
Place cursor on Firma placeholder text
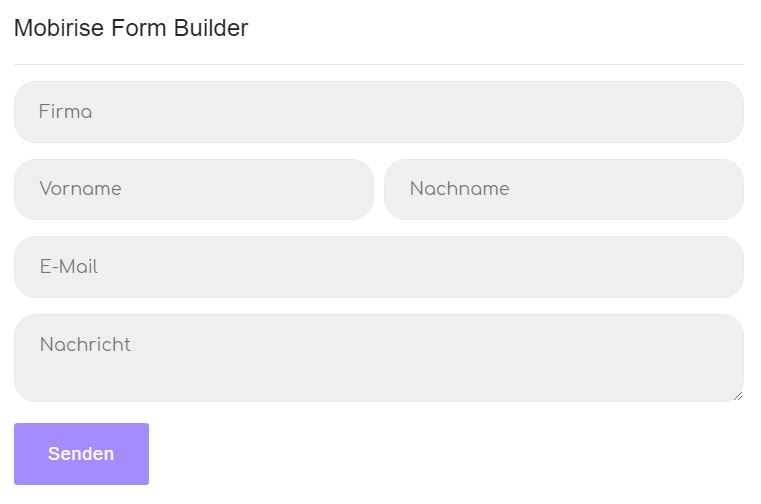click(65, 112)
